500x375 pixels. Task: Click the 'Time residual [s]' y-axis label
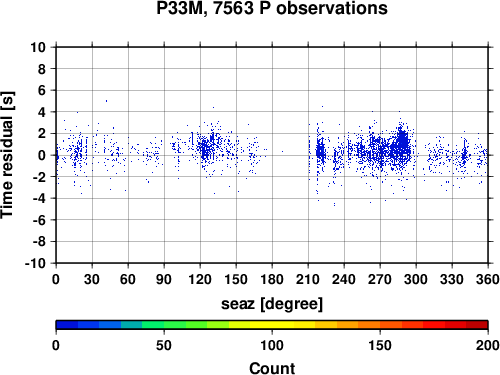click(7, 155)
